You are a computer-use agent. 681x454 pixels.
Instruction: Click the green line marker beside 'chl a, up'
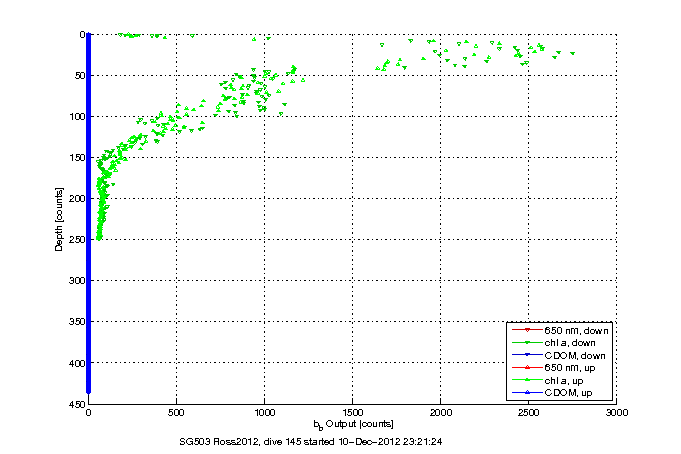pyautogui.click(x=527, y=380)
